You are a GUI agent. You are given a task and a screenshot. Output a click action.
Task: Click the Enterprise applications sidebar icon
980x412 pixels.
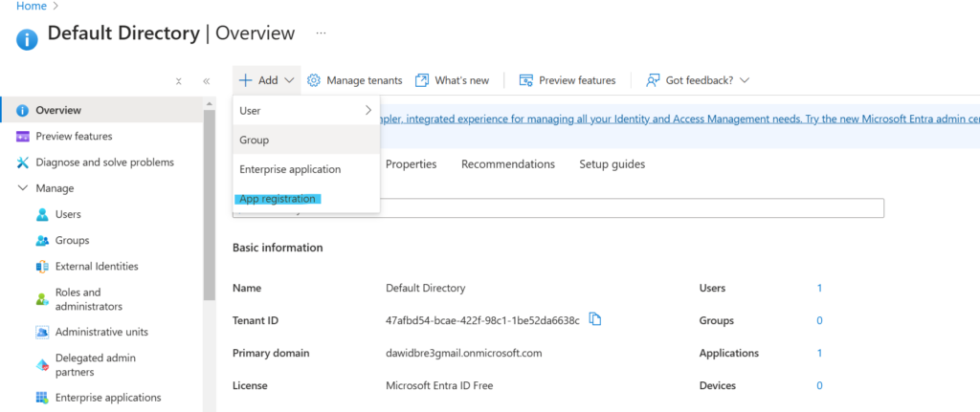click(42, 398)
